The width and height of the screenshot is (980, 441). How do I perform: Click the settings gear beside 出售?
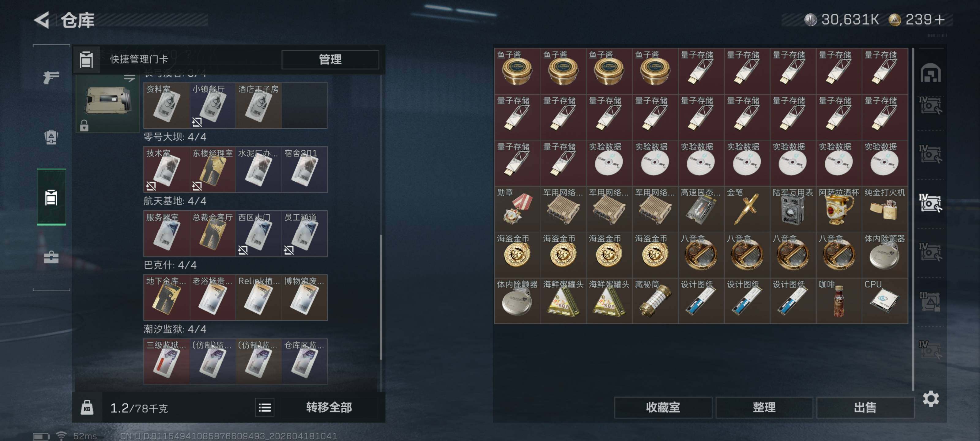click(x=931, y=399)
